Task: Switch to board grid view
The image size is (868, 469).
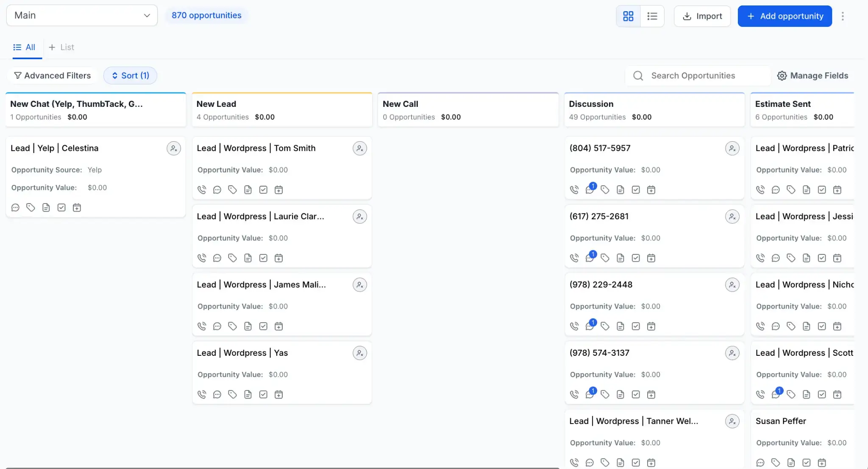Action: 628,16
